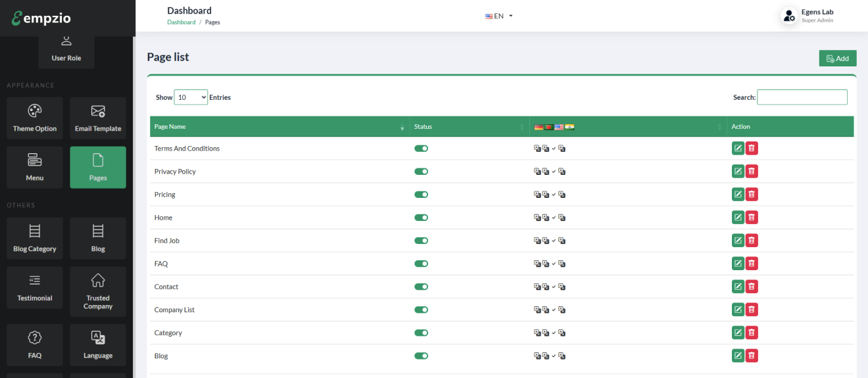Open German translation for Terms And Conditions
The height and width of the screenshot is (378, 868).
[x=537, y=149]
